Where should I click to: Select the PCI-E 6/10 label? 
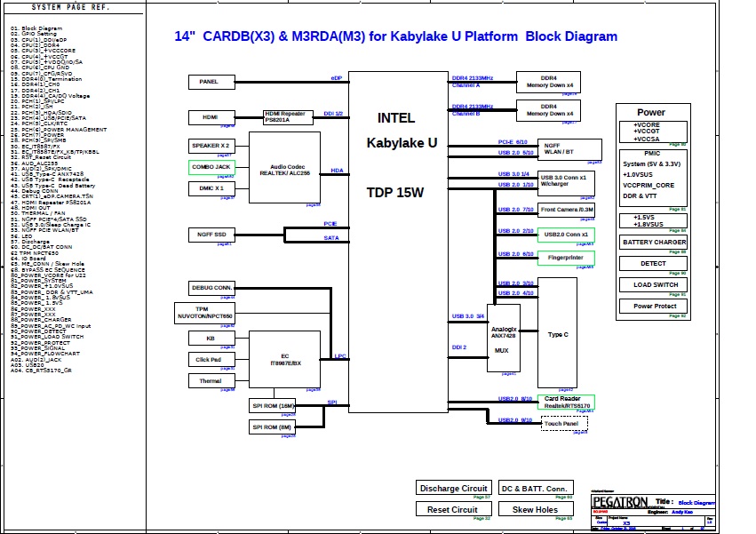click(513, 142)
